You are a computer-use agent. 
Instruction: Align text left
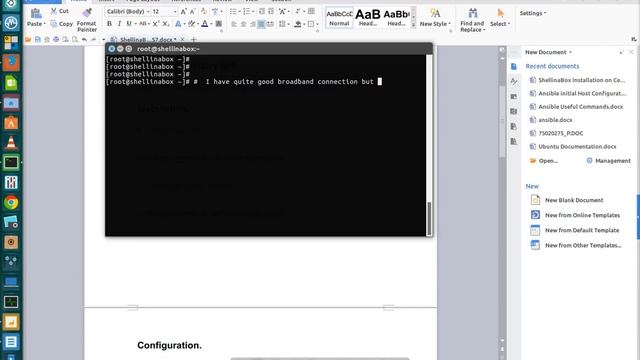pyautogui.click(x=234, y=24)
